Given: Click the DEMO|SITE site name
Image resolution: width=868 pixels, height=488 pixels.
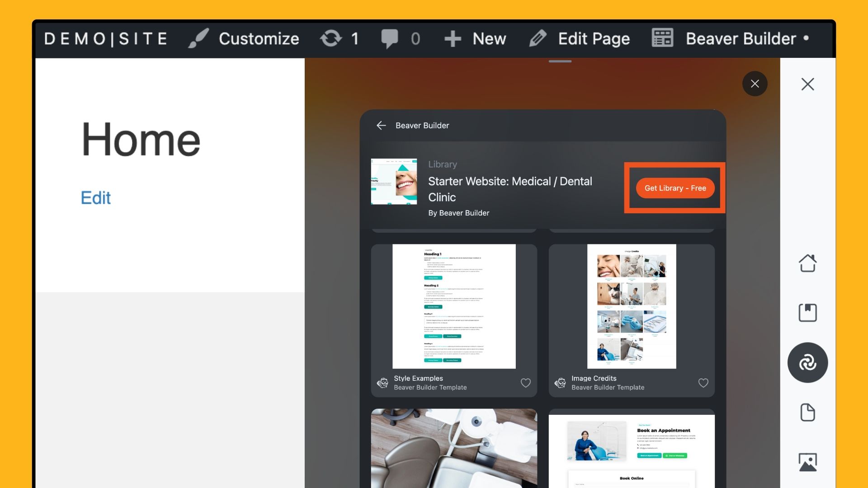Looking at the screenshot, I should pos(106,39).
